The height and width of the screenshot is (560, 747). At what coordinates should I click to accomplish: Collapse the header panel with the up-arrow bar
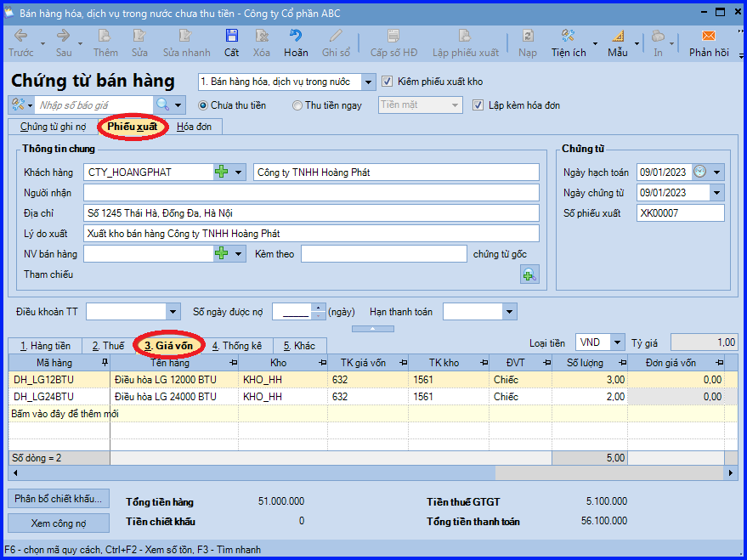[x=373, y=329]
